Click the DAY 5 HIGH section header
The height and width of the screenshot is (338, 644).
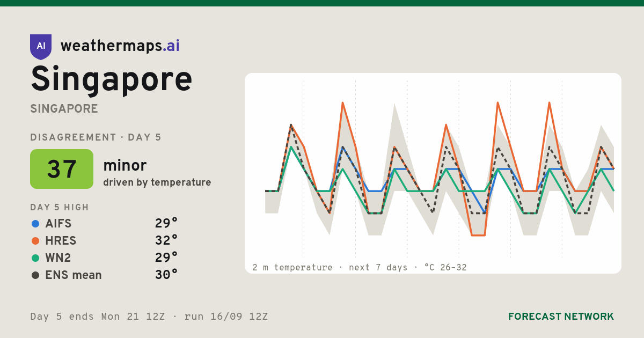(60, 208)
